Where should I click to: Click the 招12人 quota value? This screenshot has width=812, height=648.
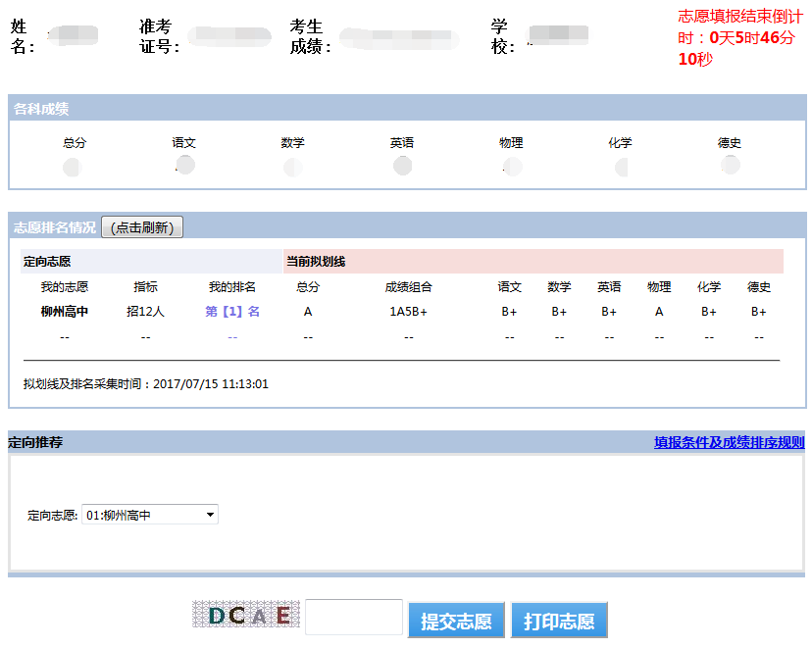pyautogui.click(x=145, y=312)
